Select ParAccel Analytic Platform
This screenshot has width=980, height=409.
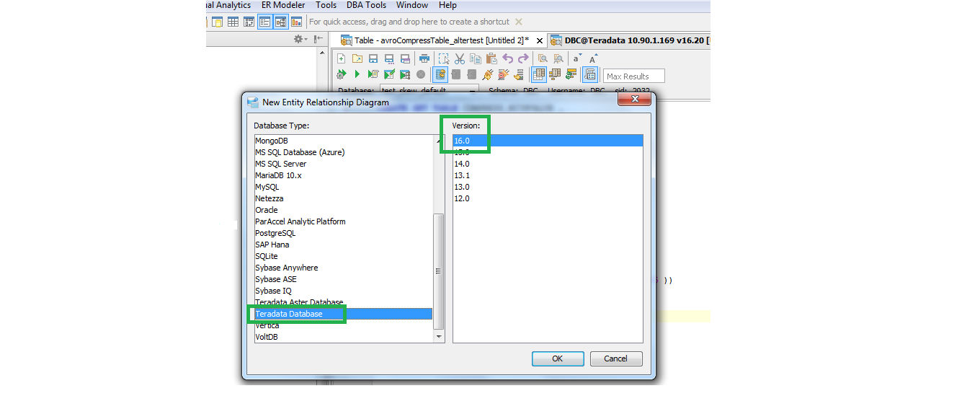[x=344, y=221]
